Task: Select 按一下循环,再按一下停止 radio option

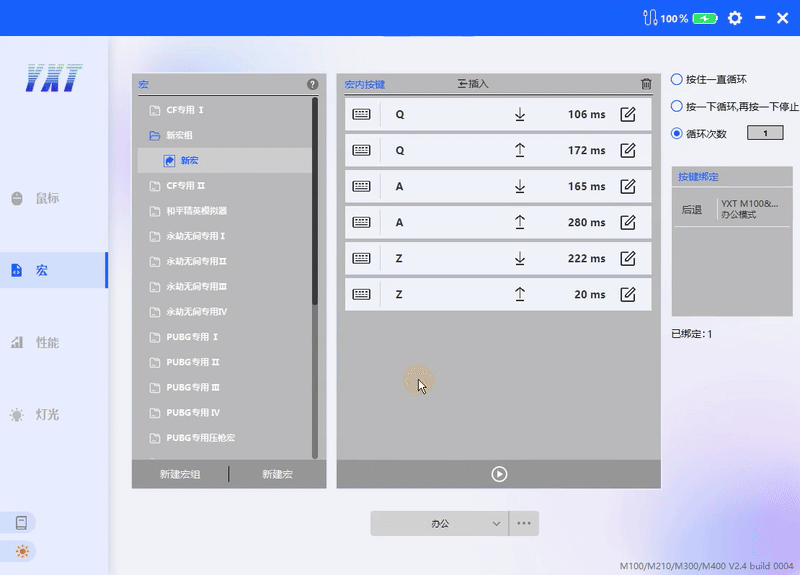Action: (677, 106)
